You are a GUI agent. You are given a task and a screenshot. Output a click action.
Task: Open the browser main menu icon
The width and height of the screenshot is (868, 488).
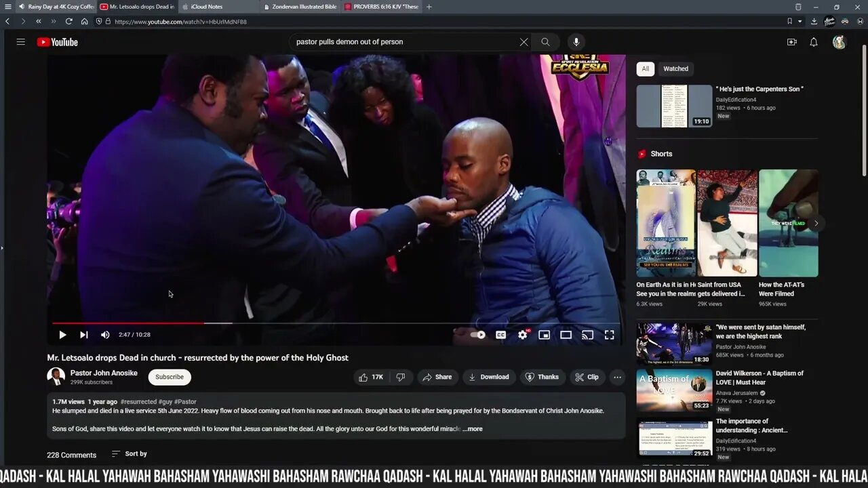7,7
